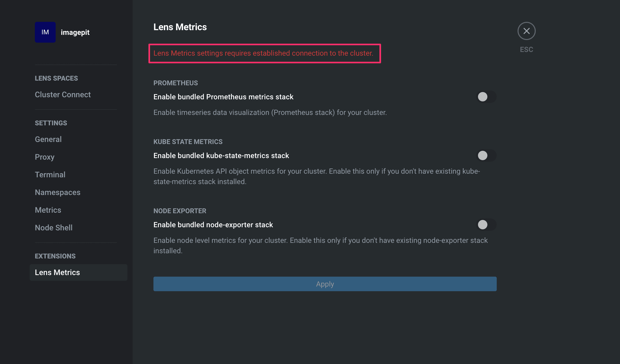The height and width of the screenshot is (364, 620).
Task: Click the ESC label under close icon
Action: (x=526, y=49)
